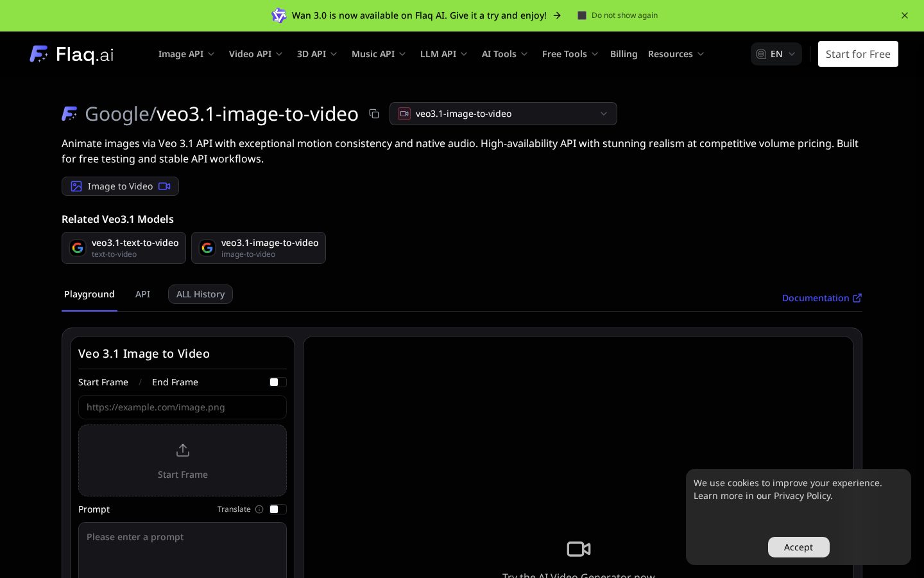
Task: Copy the model name with the copy icon
Action: tap(374, 114)
